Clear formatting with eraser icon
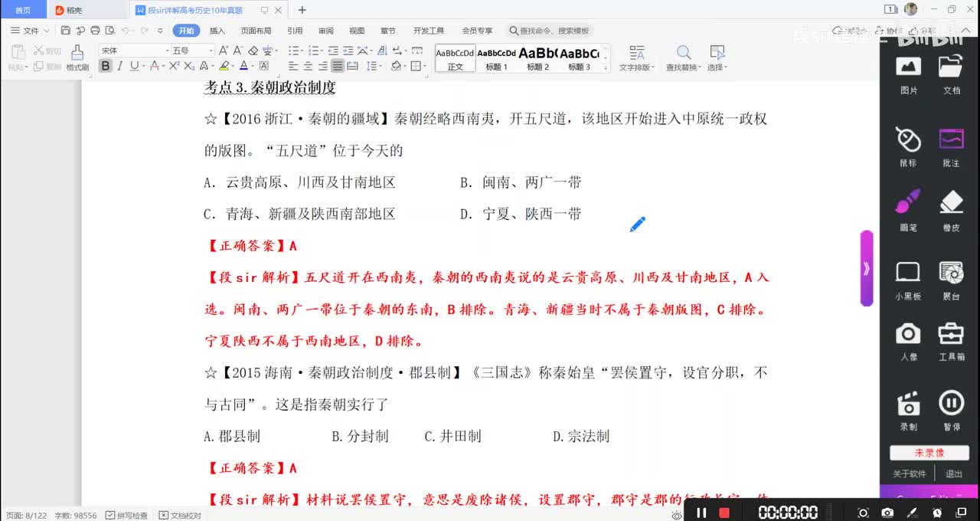 click(253, 51)
